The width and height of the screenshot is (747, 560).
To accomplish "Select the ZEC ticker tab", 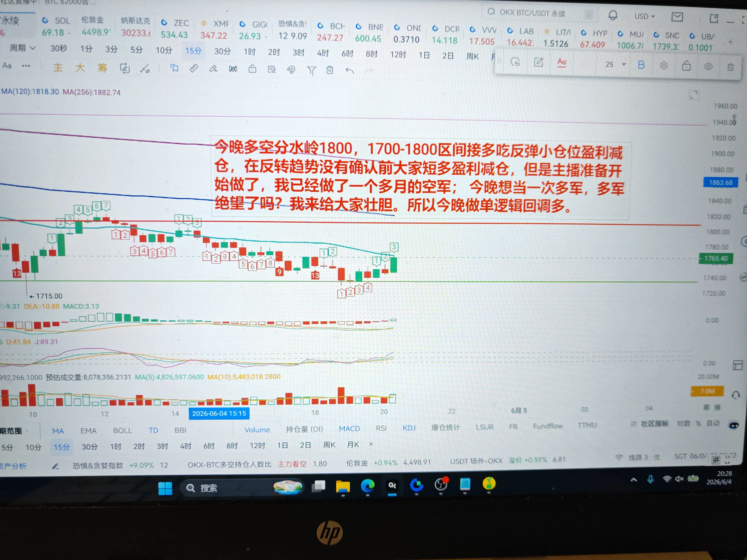I will point(175,29).
